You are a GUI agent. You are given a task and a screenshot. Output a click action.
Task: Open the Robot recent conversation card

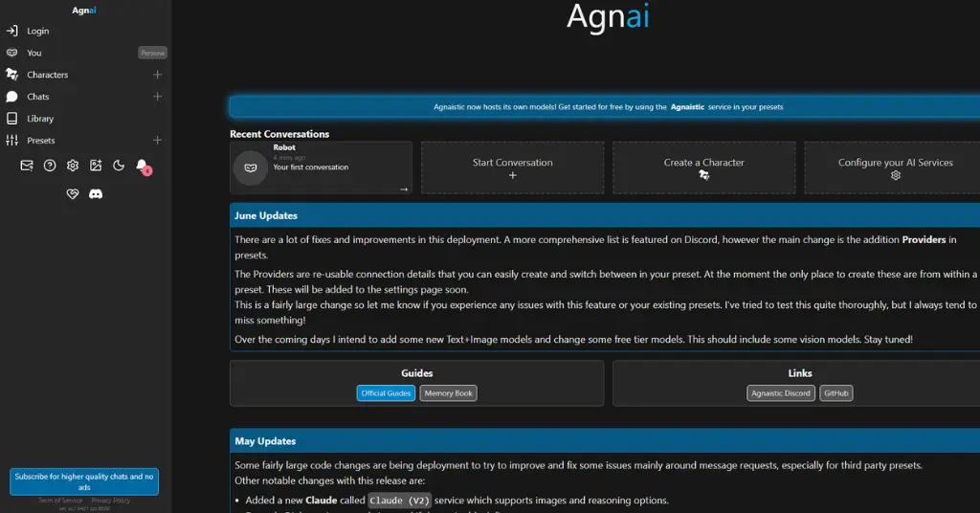click(322, 167)
